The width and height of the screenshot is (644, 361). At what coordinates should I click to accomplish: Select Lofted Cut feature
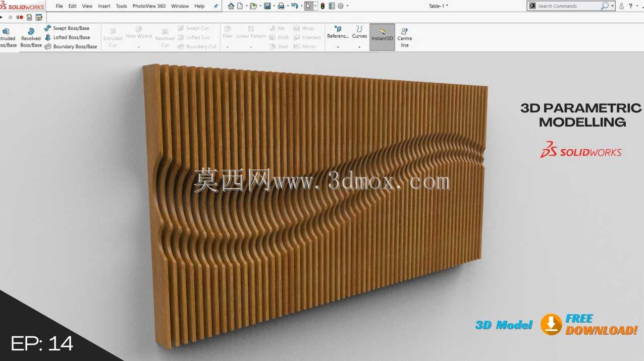click(x=193, y=37)
